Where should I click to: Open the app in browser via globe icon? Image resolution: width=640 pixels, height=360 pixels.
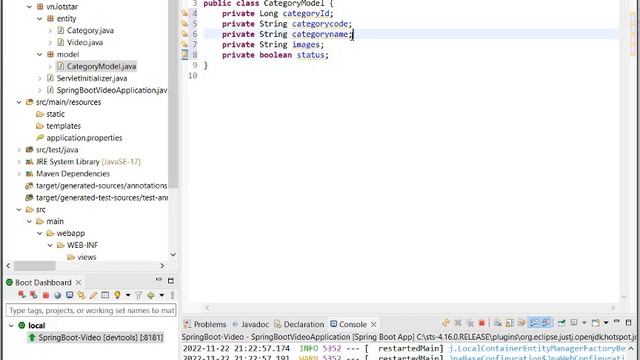58,295
